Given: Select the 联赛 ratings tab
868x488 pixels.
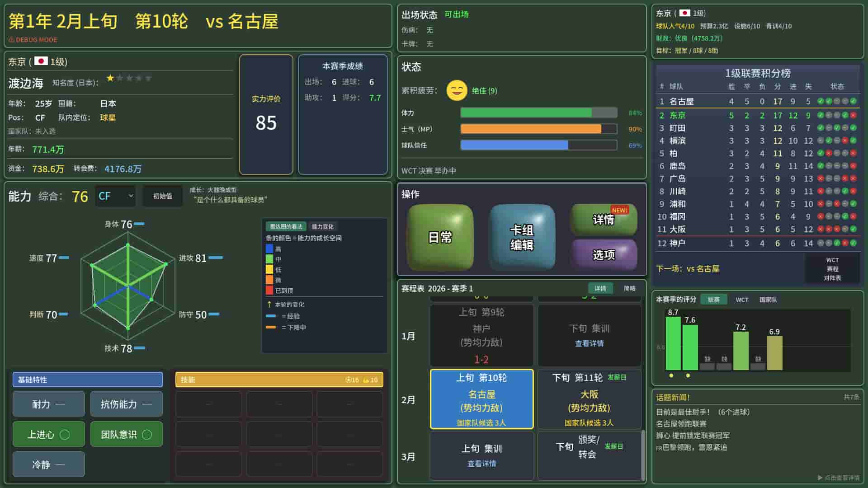Looking at the screenshot, I should pos(713,300).
